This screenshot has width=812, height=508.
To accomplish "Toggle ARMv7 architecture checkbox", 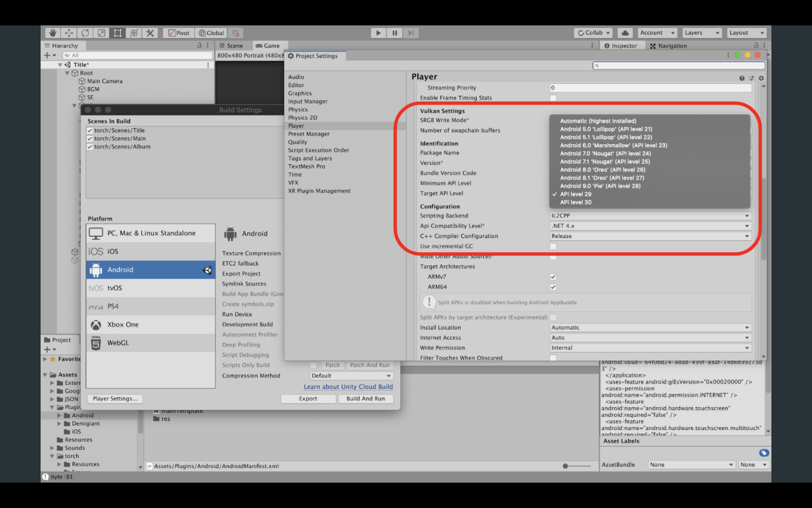I will pyautogui.click(x=553, y=277).
